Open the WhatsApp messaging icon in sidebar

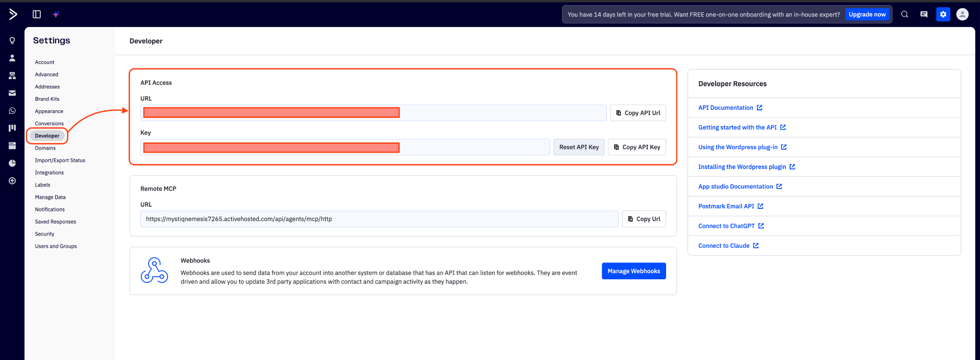pos(12,111)
